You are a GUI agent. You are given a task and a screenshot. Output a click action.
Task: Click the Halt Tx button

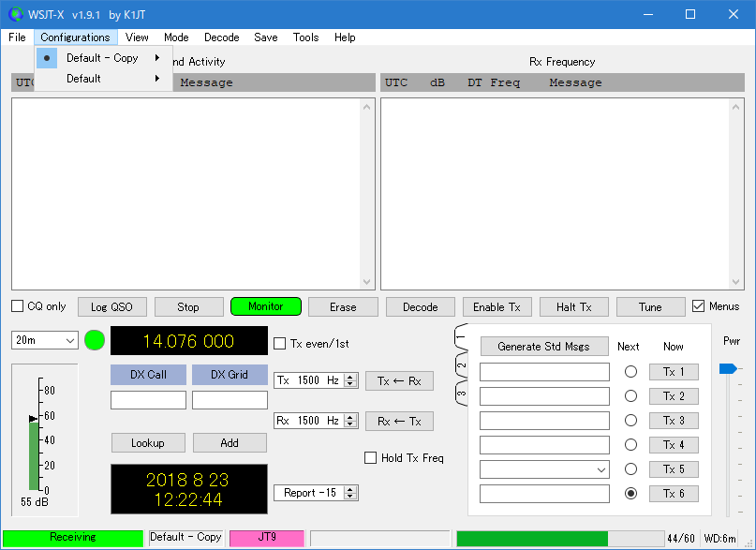click(x=573, y=307)
